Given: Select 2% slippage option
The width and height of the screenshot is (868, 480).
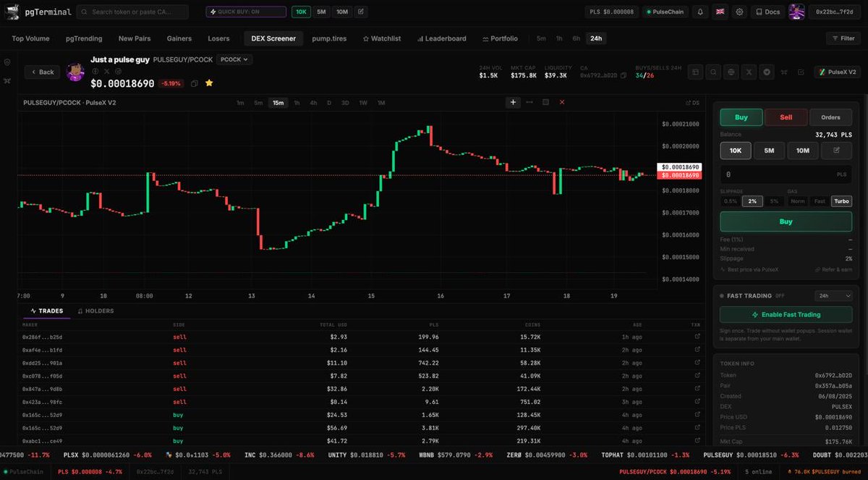Looking at the screenshot, I should tap(752, 201).
